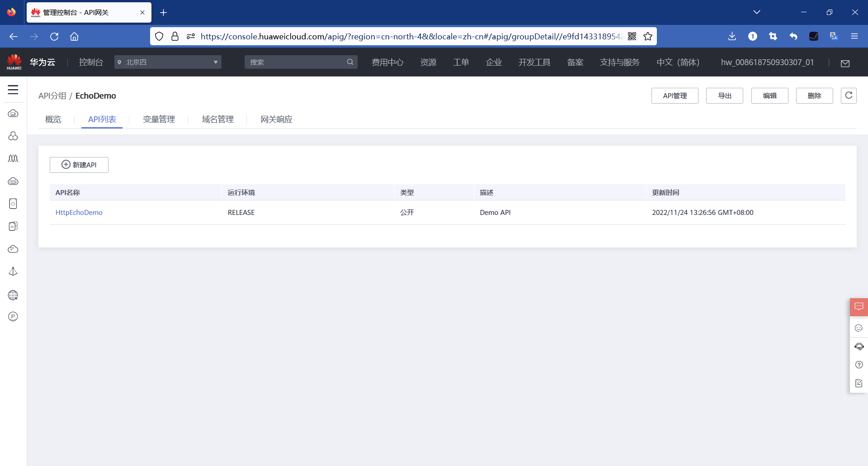Image resolution: width=868 pixels, height=466 pixels.
Task: Open the 费用中心 link
Action: click(387, 62)
